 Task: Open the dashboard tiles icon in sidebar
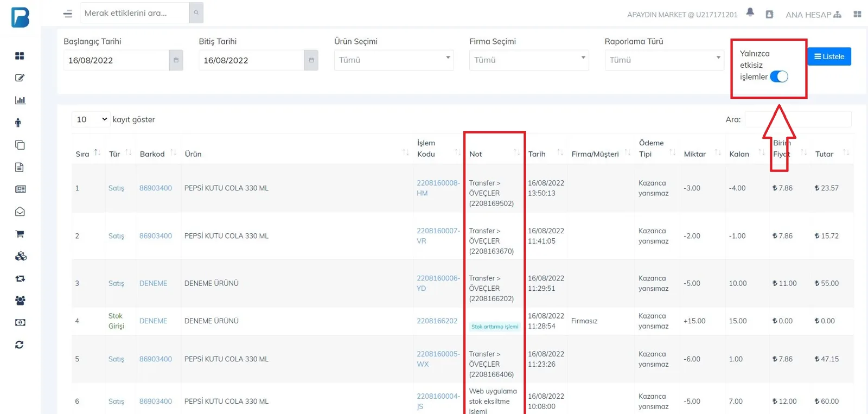[20, 56]
